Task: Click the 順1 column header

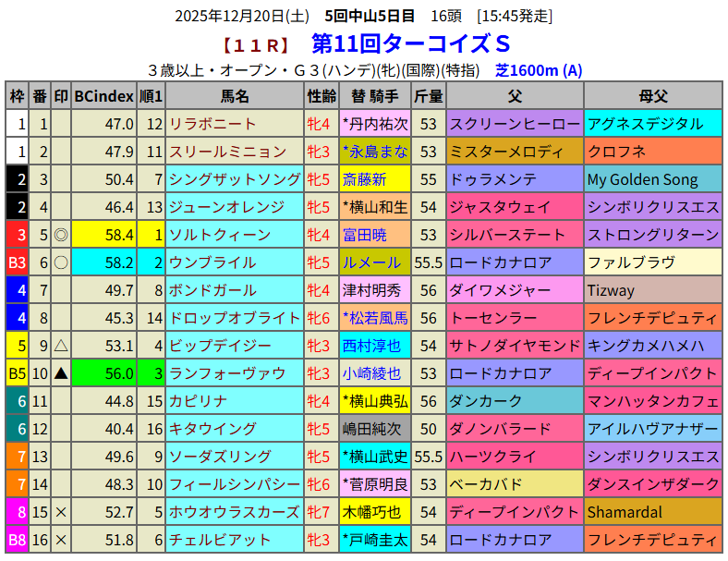Action: (152, 96)
